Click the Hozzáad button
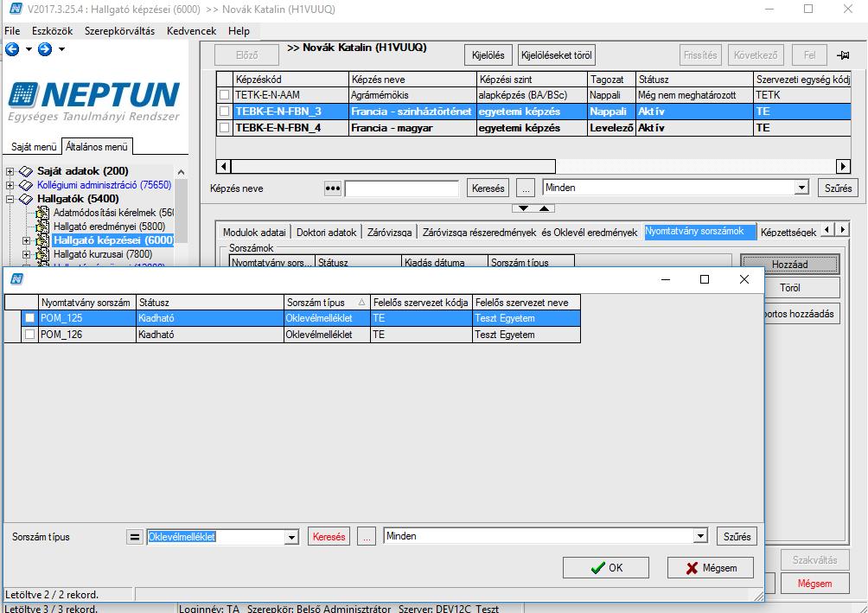The height and width of the screenshot is (613, 868). click(x=790, y=265)
